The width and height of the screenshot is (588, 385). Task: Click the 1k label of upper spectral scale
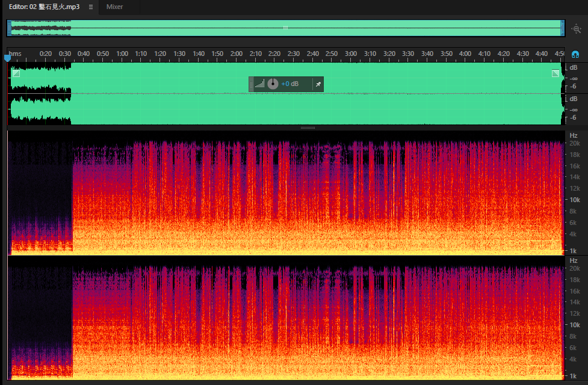click(x=573, y=251)
